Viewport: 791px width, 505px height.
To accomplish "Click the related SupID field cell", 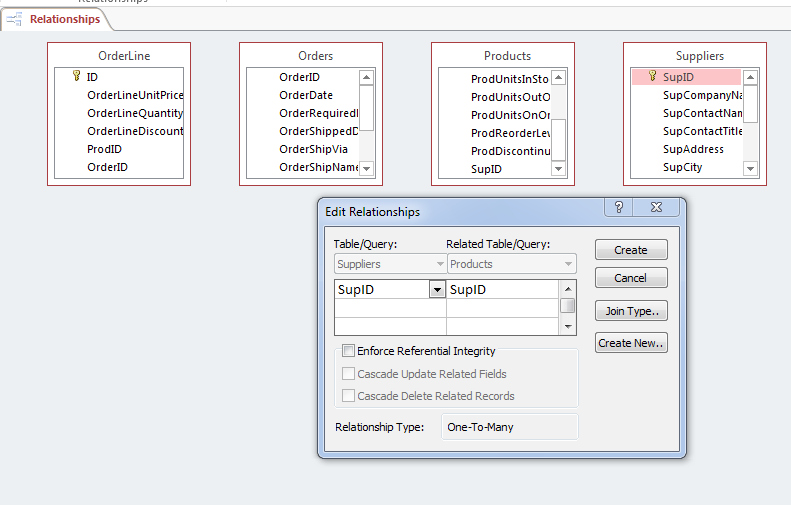I will point(502,290).
